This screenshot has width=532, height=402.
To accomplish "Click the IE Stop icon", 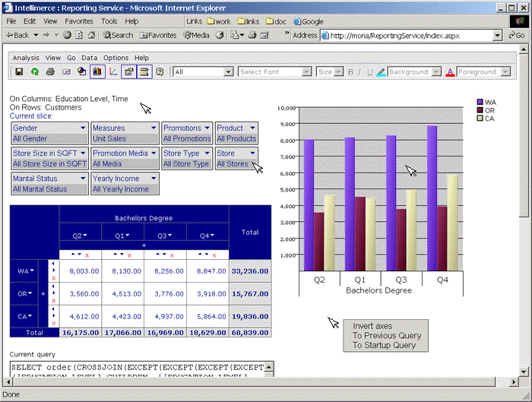I will 67,35.
